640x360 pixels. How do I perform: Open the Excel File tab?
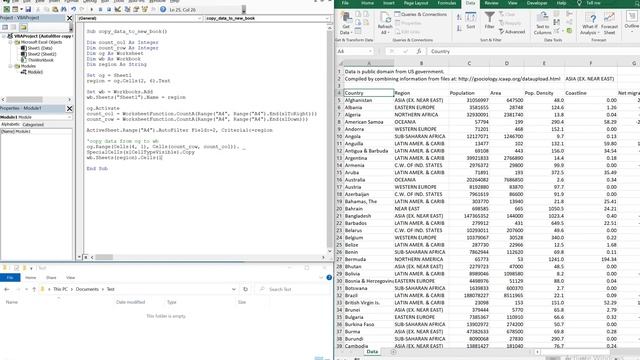click(345, 3)
